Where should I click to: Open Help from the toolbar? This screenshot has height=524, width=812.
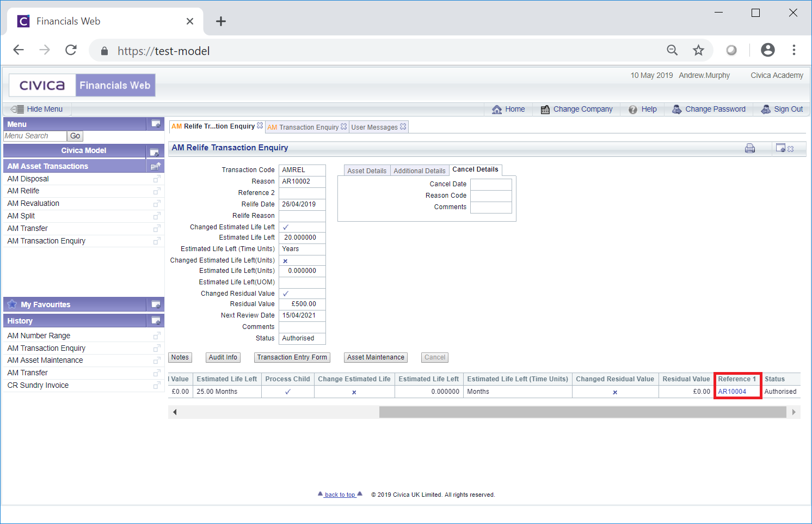(643, 109)
